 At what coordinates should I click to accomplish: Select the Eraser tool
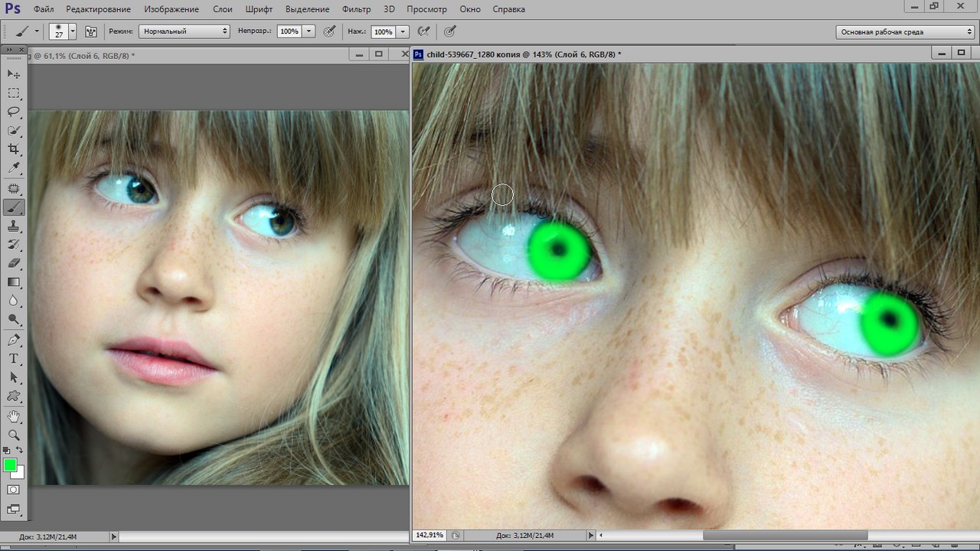click(14, 263)
